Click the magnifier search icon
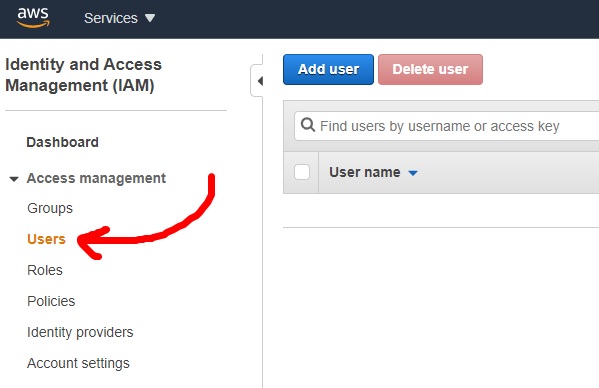The image size is (599, 388). click(308, 125)
